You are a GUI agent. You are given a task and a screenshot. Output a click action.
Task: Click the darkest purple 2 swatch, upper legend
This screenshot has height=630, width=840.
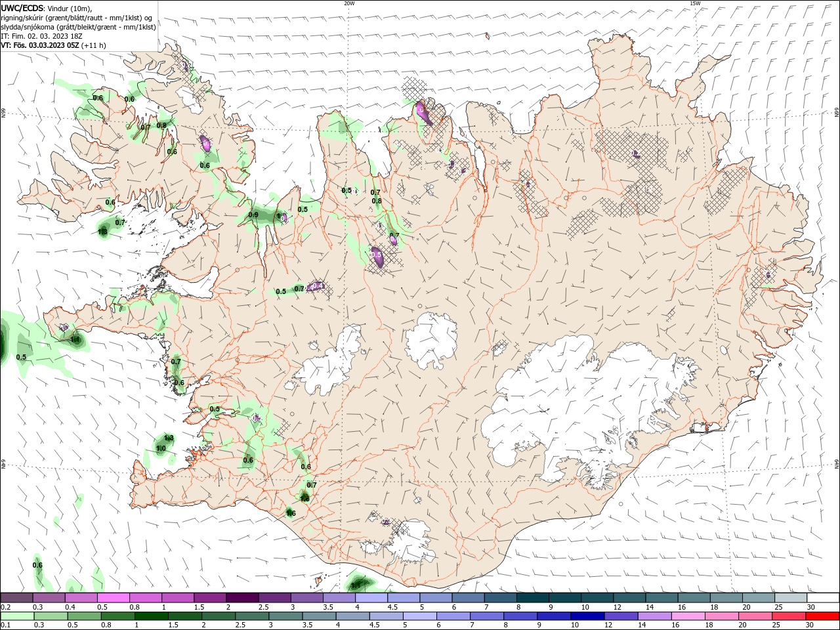click(242, 597)
